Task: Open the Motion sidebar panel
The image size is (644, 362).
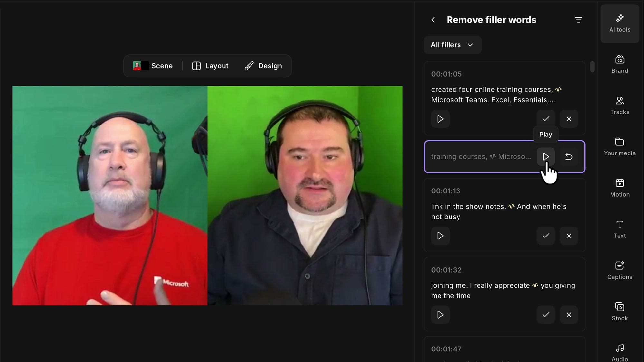Action: click(620, 188)
